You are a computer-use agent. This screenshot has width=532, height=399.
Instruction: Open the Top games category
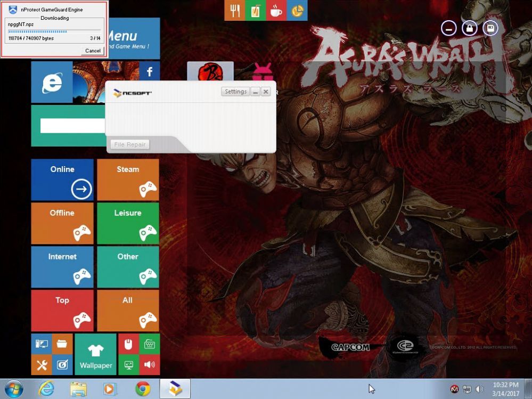pyautogui.click(x=62, y=311)
